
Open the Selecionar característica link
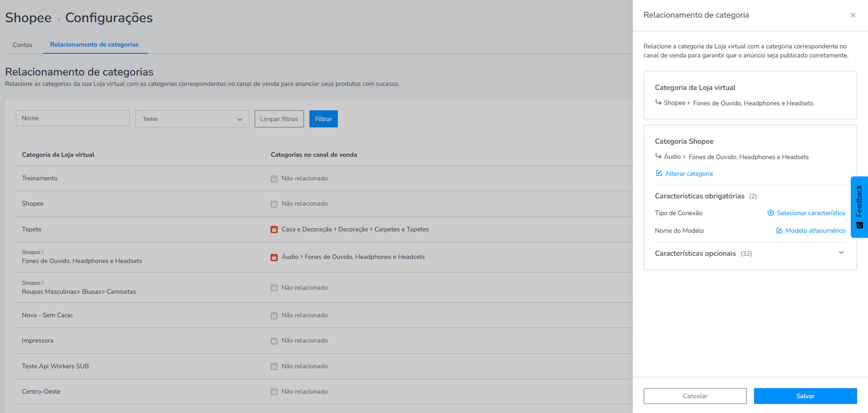[x=811, y=213]
